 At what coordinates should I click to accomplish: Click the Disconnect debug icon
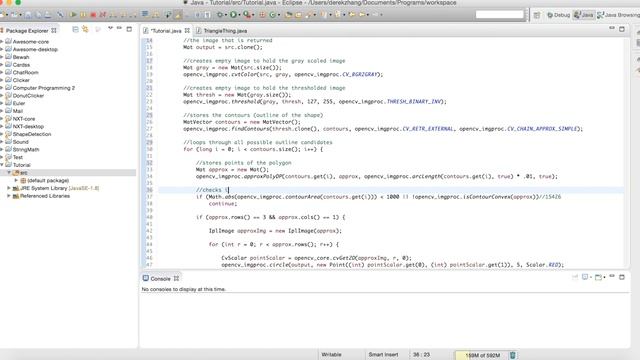tap(102, 15)
